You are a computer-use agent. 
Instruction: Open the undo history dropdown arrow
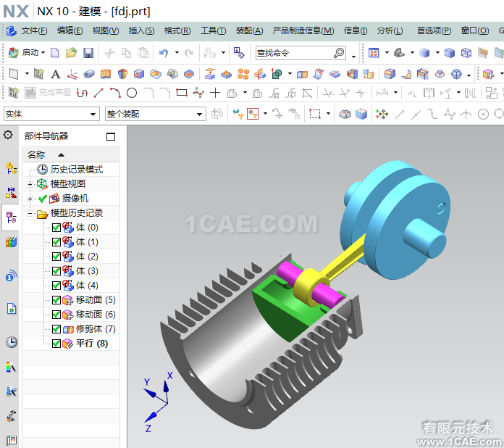point(177,52)
